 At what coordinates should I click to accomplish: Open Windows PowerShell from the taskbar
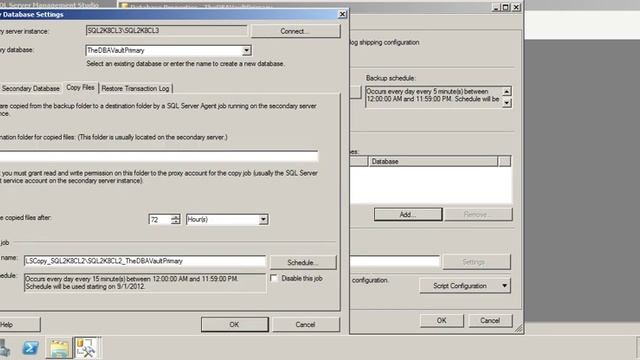tap(30, 348)
